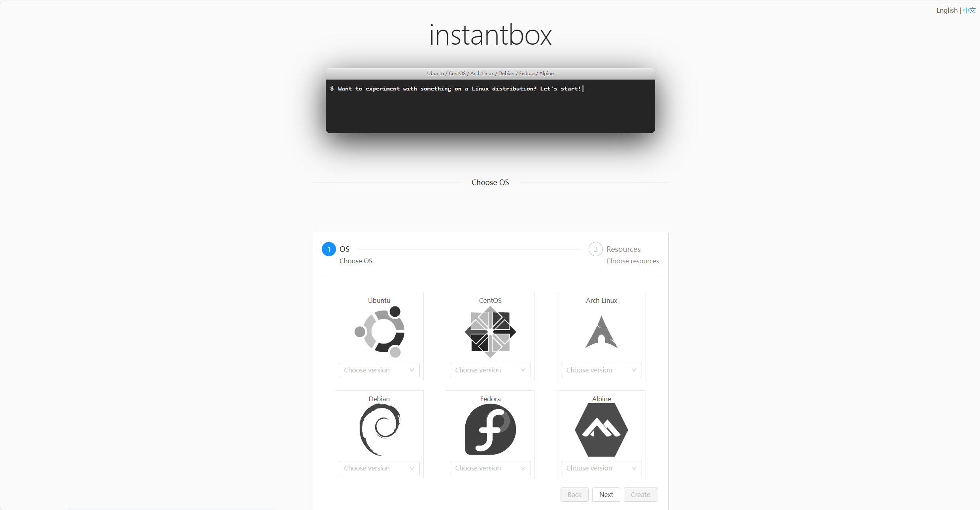The image size is (980, 510).
Task: Click the step 1 OS circle
Action: point(329,249)
